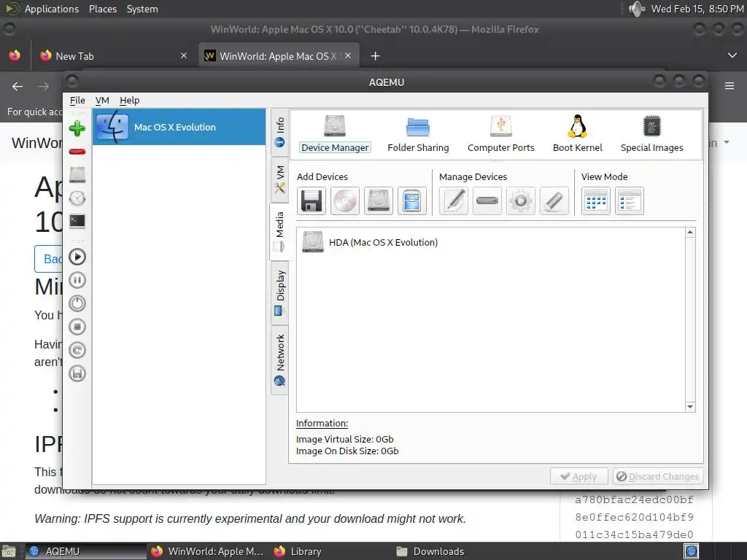Add a floppy device
The width and height of the screenshot is (747, 560).
point(311,201)
